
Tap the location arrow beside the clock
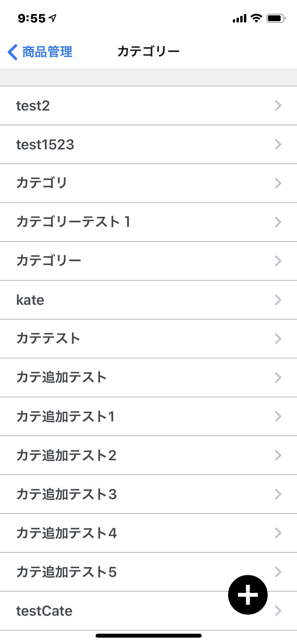53,18
